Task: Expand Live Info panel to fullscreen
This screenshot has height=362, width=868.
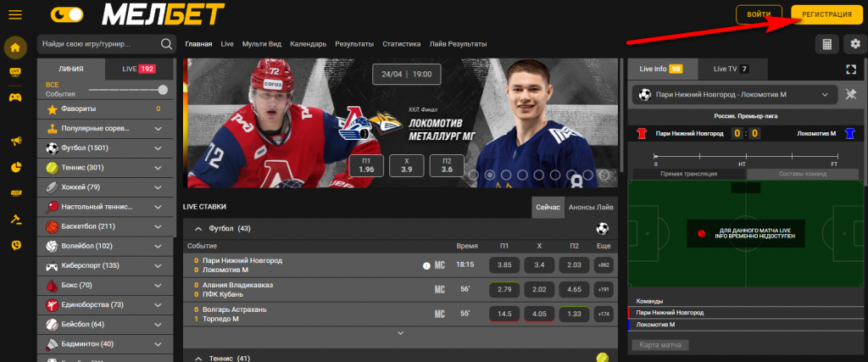Action: 851,70
